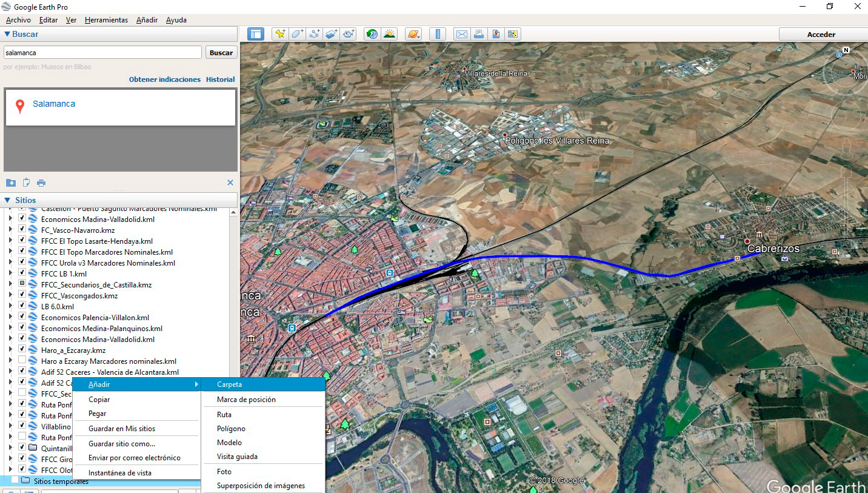The width and height of the screenshot is (868, 493).
Task: Add an image overlay from the toolbar
Action: point(331,34)
